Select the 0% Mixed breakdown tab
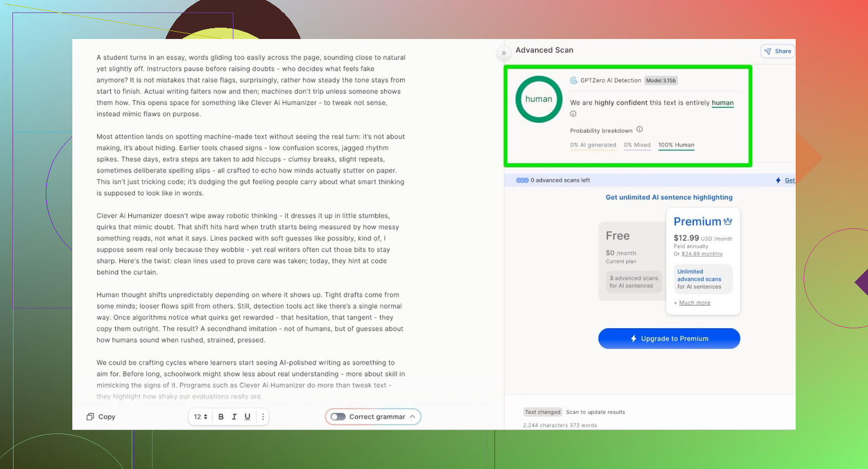This screenshot has width=868, height=469. point(637,145)
